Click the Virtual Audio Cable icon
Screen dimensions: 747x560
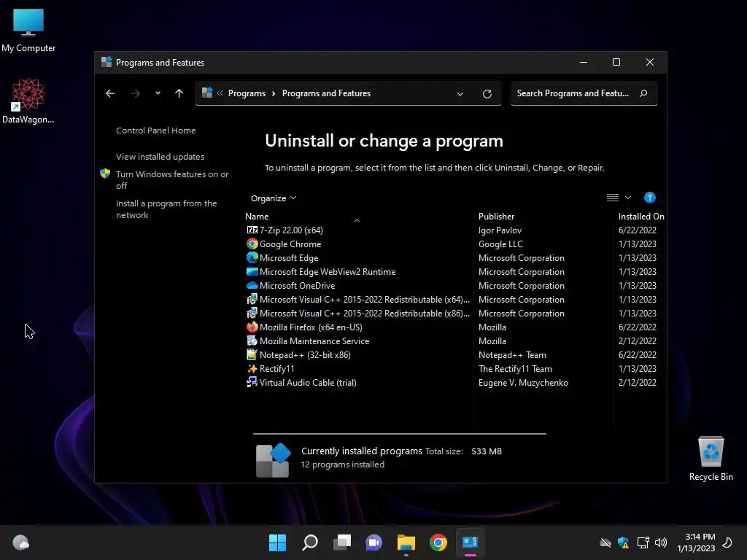click(252, 382)
